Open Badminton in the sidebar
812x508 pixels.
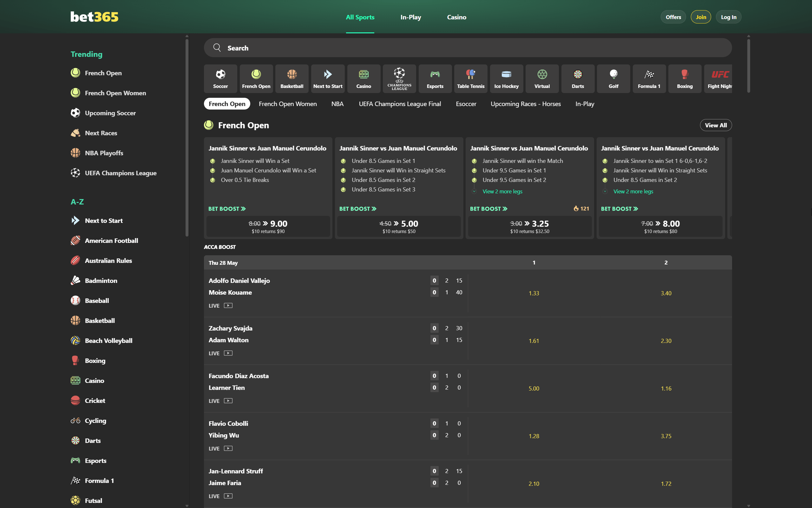(94, 281)
